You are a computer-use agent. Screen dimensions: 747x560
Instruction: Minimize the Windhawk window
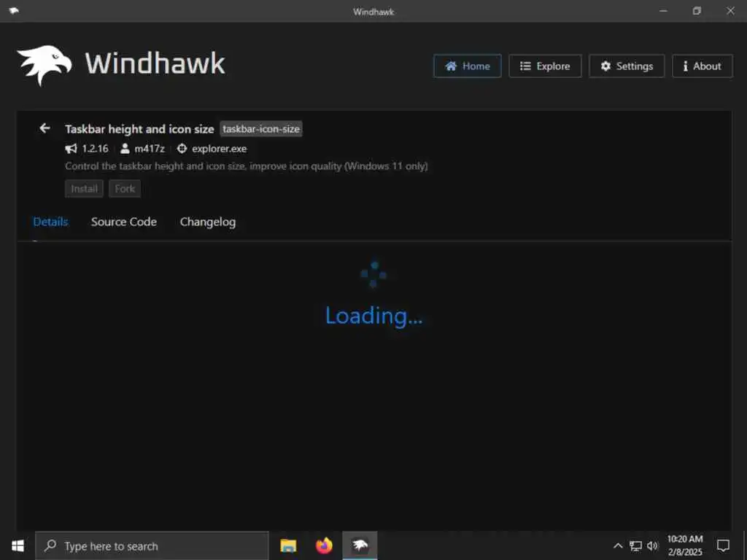click(663, 10)
